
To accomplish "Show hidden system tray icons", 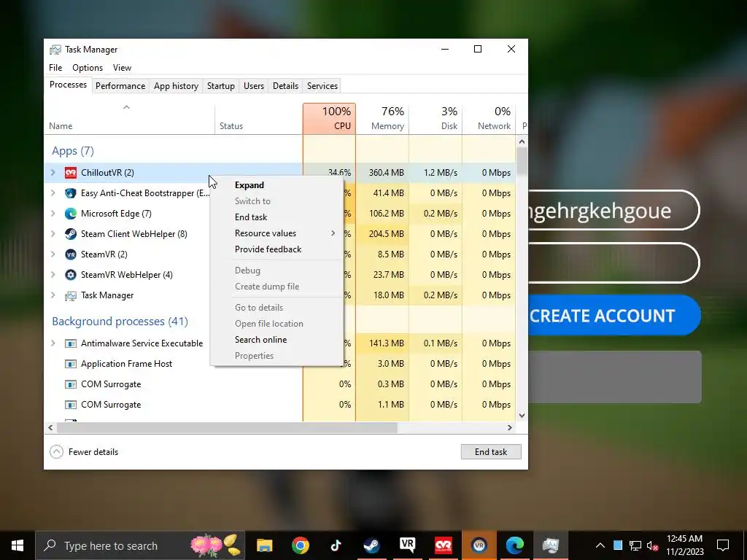I will click(600, 545).
